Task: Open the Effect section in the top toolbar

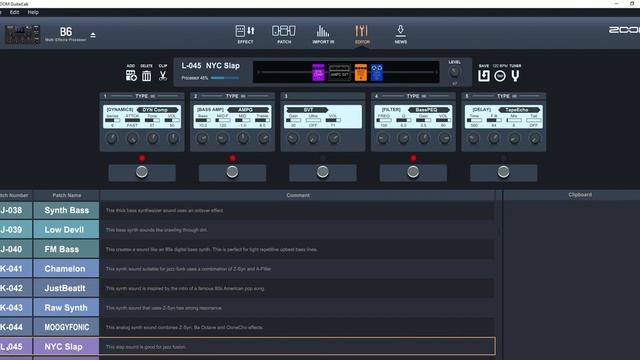Action: coord(245,34)
